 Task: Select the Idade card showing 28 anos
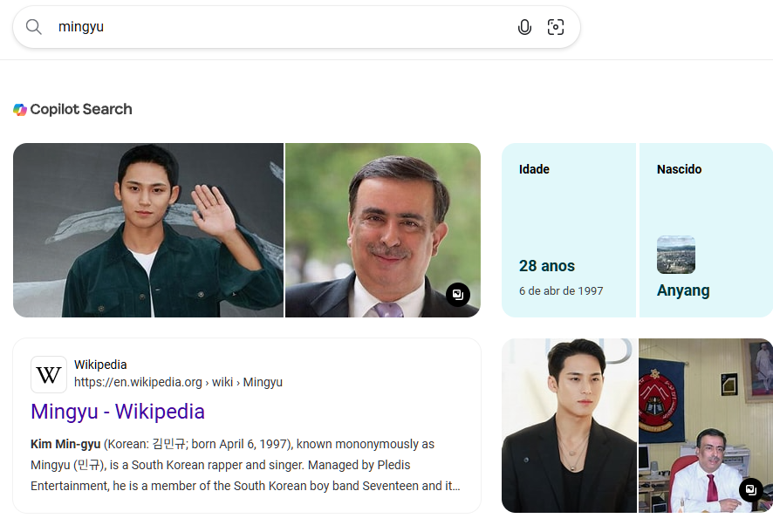[569, 230]
